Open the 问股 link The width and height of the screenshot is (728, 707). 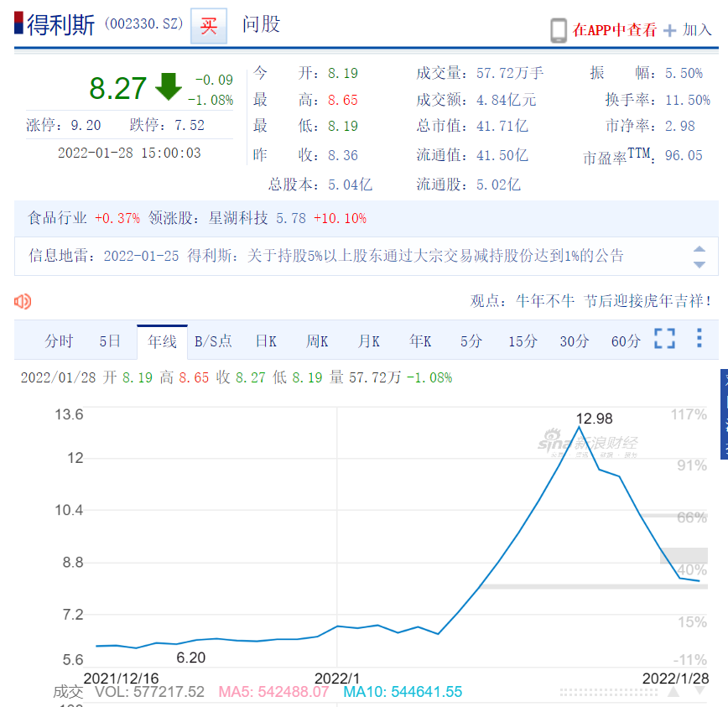[262, 24]
